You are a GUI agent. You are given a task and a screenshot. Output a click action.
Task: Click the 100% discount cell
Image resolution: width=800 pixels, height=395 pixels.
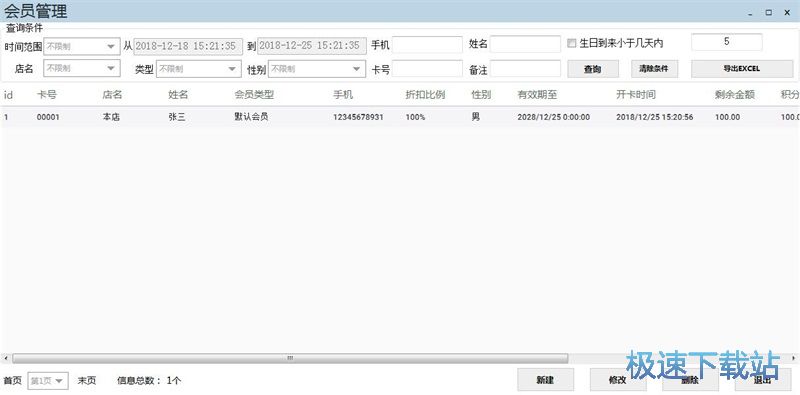tap(415, 117)
